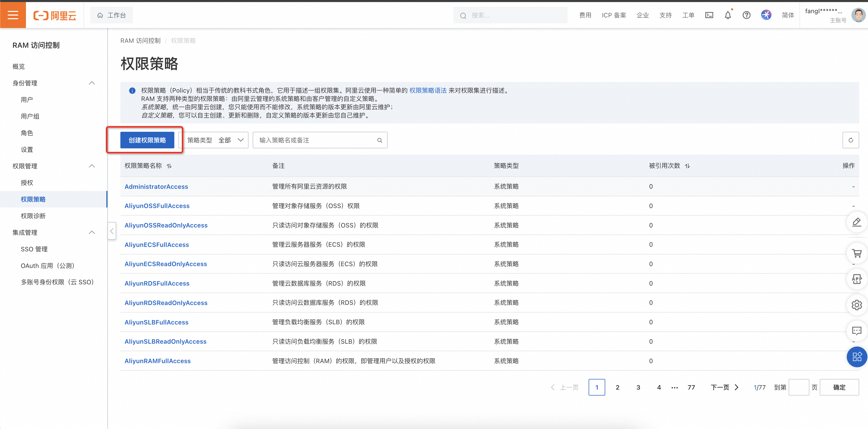Image resolution: width=868 pixels, height=429 pixels.
Task: Refresh the policy list
Action: pos(850,140)
